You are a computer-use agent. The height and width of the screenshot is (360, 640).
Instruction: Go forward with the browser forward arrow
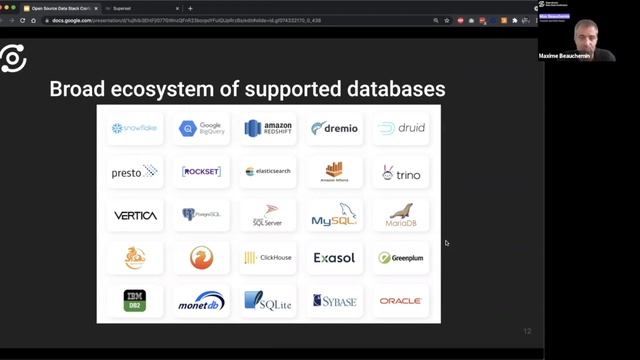(x=11, y=20)
